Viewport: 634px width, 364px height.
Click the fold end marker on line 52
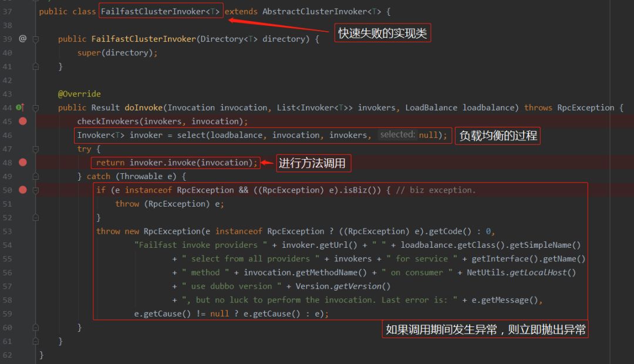coord(36,218)
